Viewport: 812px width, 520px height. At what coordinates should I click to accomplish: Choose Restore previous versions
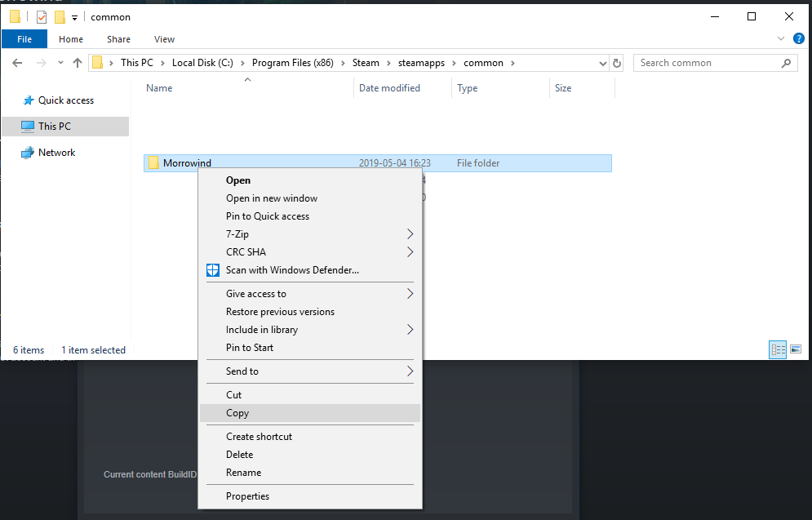coord(309,312)
